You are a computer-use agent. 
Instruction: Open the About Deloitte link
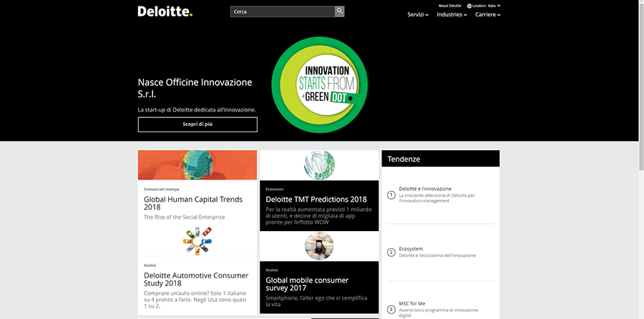pos(450,6)
